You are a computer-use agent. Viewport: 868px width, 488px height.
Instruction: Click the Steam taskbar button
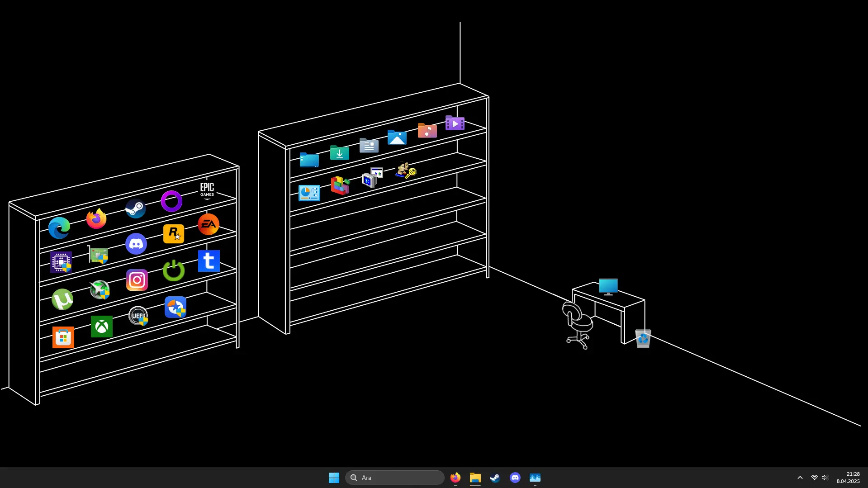tap(495, 478)
